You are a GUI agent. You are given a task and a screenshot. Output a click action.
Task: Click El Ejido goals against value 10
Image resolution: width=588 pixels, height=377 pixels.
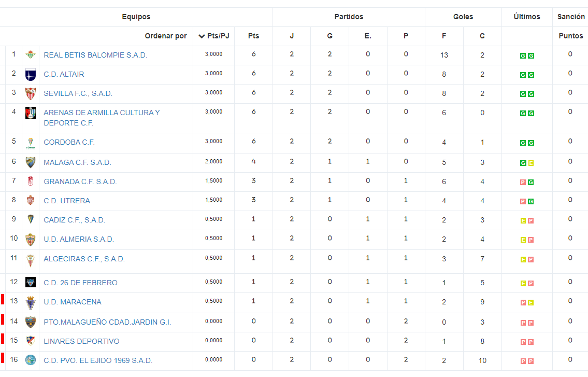coord(482,360)
